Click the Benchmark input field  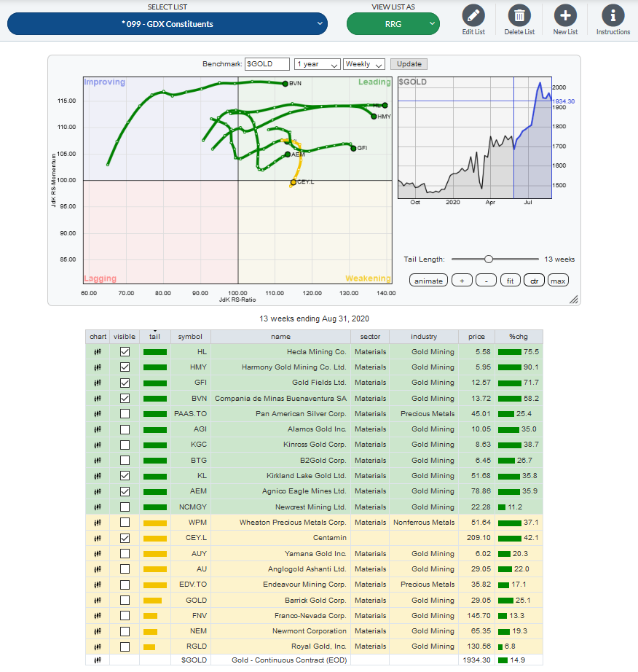[x=267, y=64]
